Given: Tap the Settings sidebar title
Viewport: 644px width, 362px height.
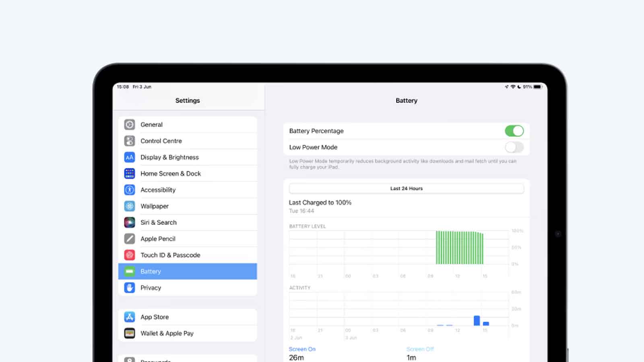Looking at the screenshot, I should (188, 101).
